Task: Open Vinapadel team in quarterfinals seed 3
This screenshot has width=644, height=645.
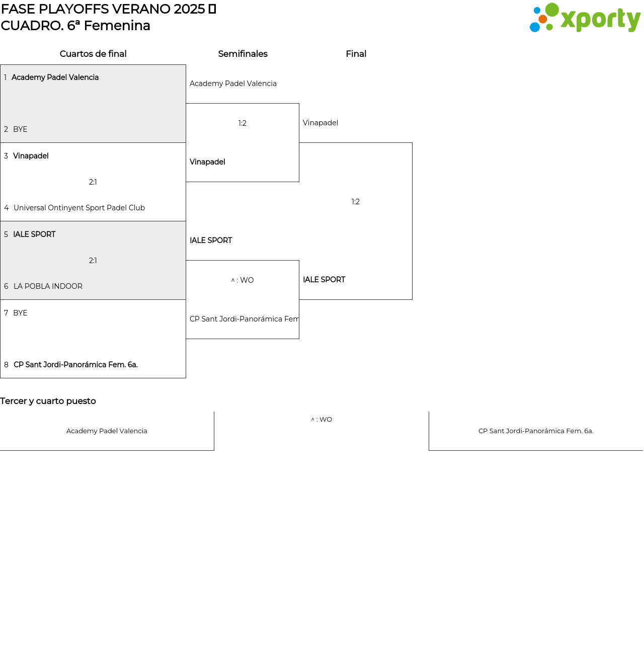Action: pos(31,156)
